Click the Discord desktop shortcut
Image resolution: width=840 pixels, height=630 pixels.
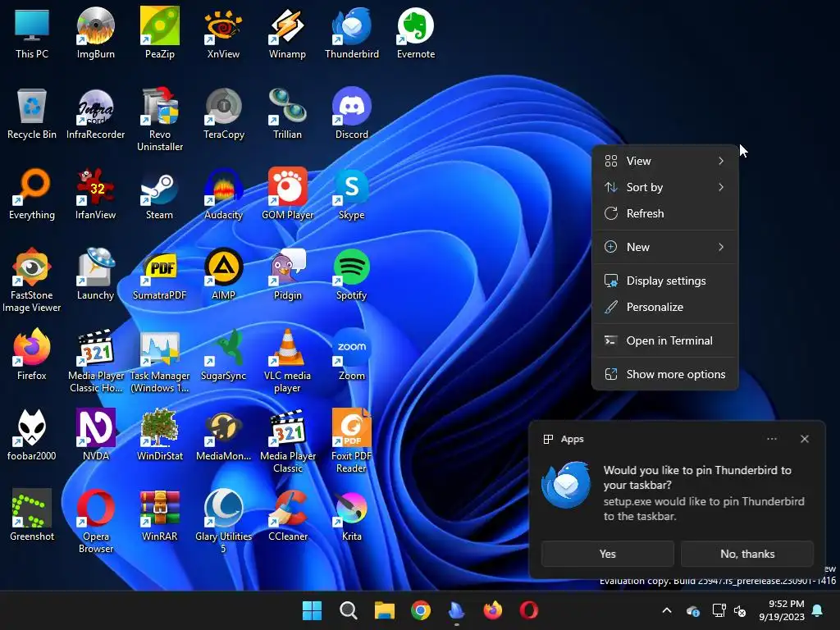click(351, 113)
